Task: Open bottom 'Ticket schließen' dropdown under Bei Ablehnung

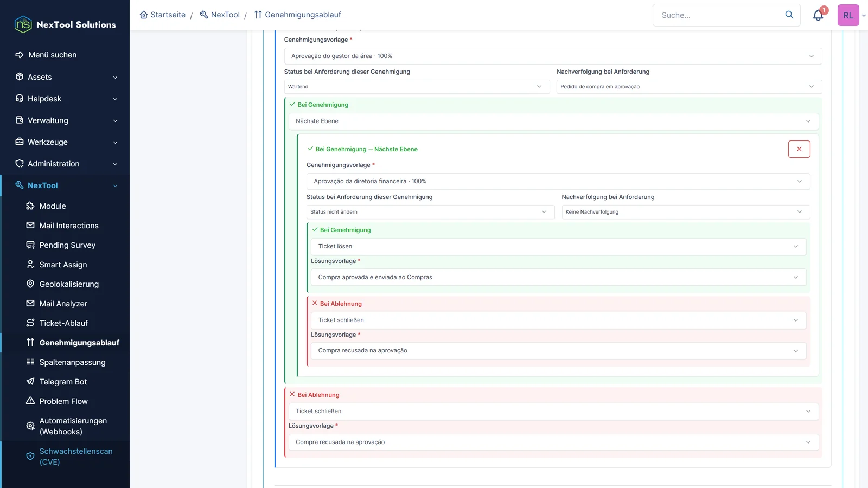Action: [x=553, y=411]
